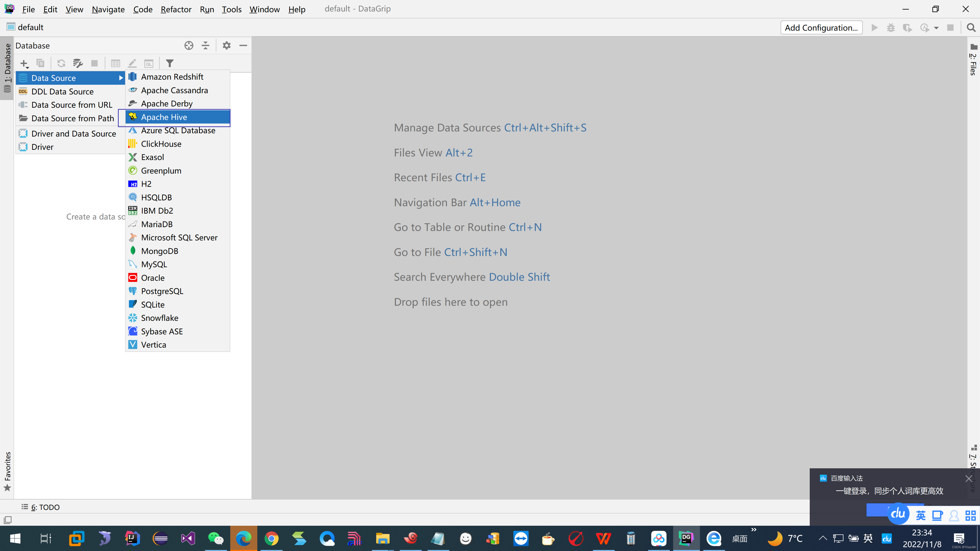Expand the Data Source submenu arrow

120,78
